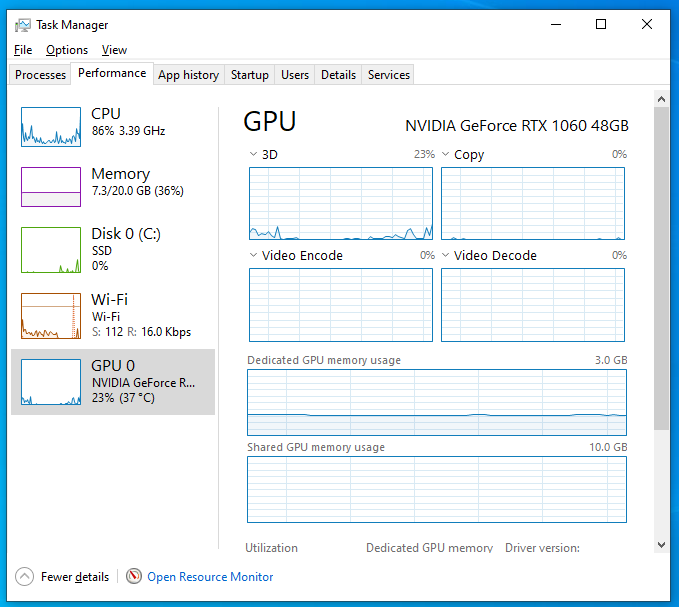Open the Copy engine dropdown chevron
The width and height of the screenshot is (679, 607).
coord(445,154)
